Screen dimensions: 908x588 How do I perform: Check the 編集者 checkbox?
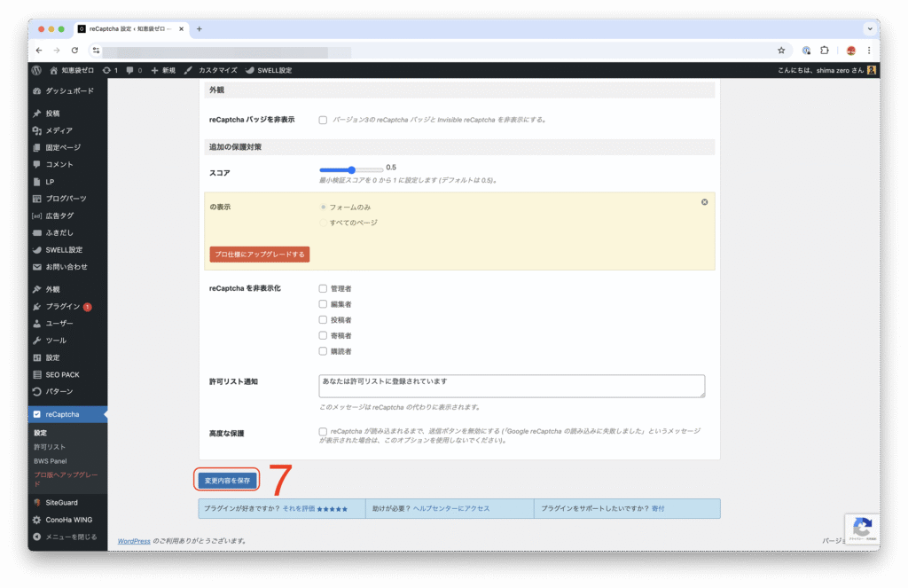tap(323, 304)
